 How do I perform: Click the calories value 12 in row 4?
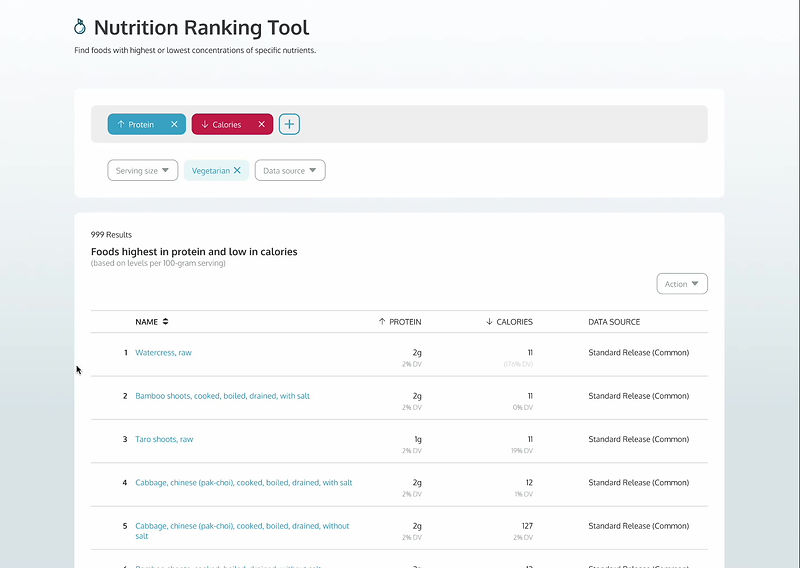point(529,482)
